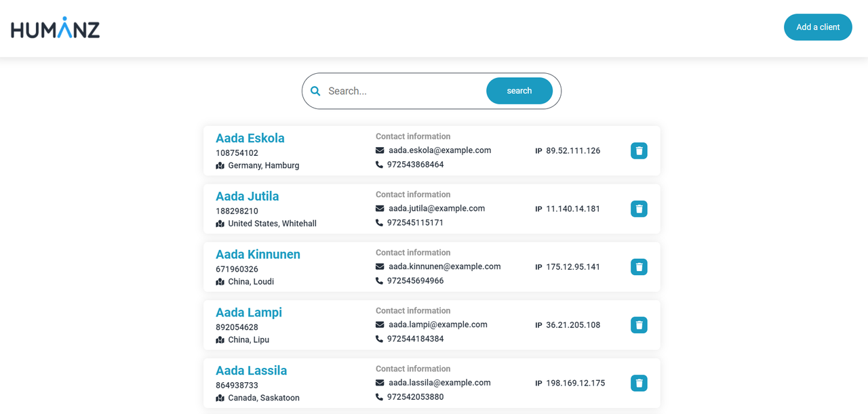Viewport: 868px width, 414px height.
Task: Click client ID 188298210
Action: (x=237, y=211)
